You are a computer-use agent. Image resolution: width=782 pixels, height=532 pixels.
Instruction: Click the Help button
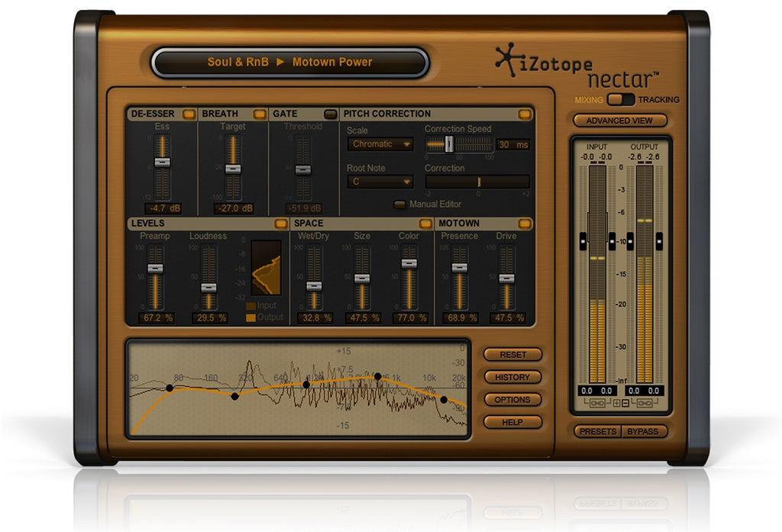(512, 422)
